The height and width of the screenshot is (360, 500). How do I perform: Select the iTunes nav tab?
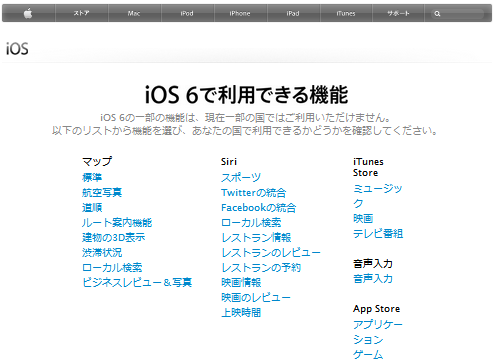click(346, 13)
